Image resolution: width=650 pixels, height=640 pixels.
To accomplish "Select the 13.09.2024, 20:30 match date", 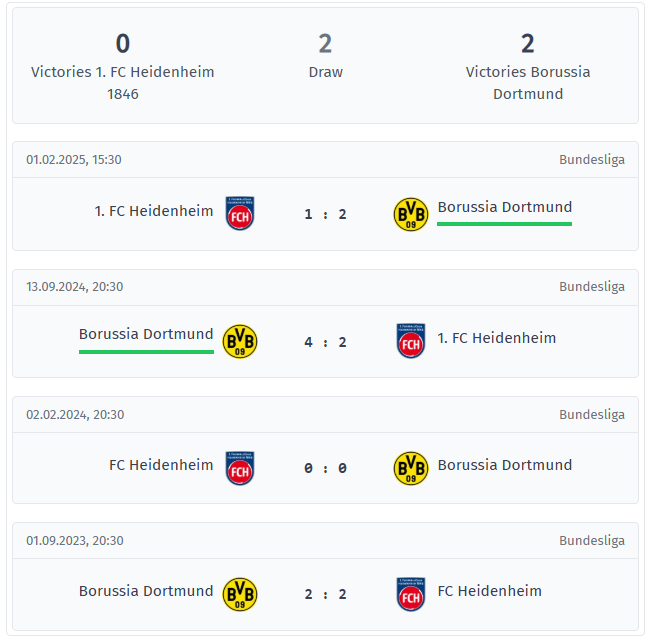I will (x=75, y=287).
